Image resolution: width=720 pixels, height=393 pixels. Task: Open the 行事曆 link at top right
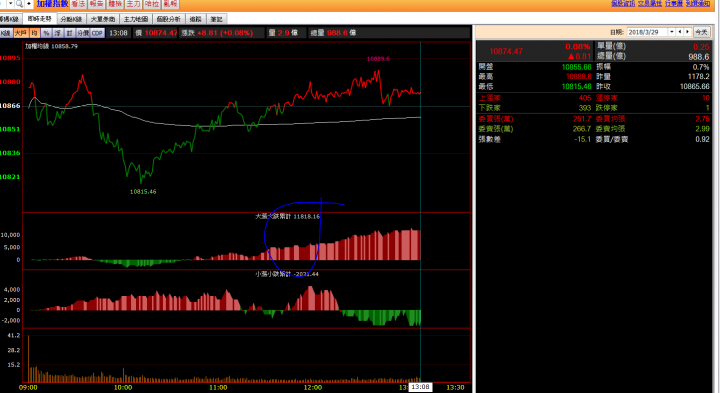674,3
